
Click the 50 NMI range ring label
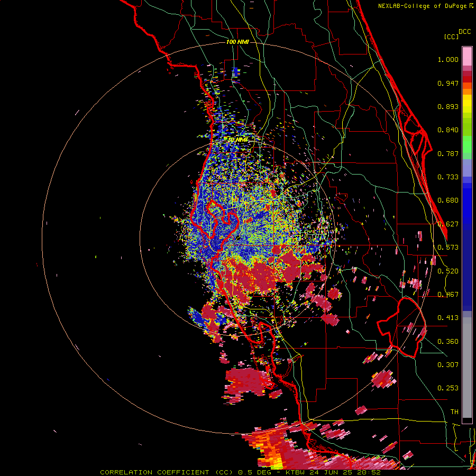click(x=237, y=140)
